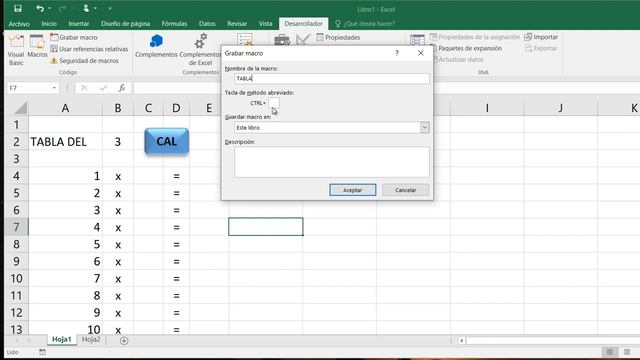
Task: Click the Undo arrow icon
Action: click(40, 8)
